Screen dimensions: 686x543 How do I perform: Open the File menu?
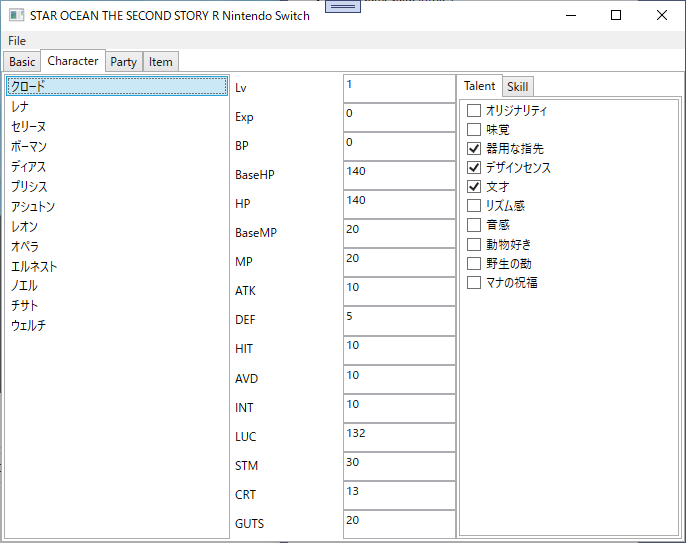[17, 41]
